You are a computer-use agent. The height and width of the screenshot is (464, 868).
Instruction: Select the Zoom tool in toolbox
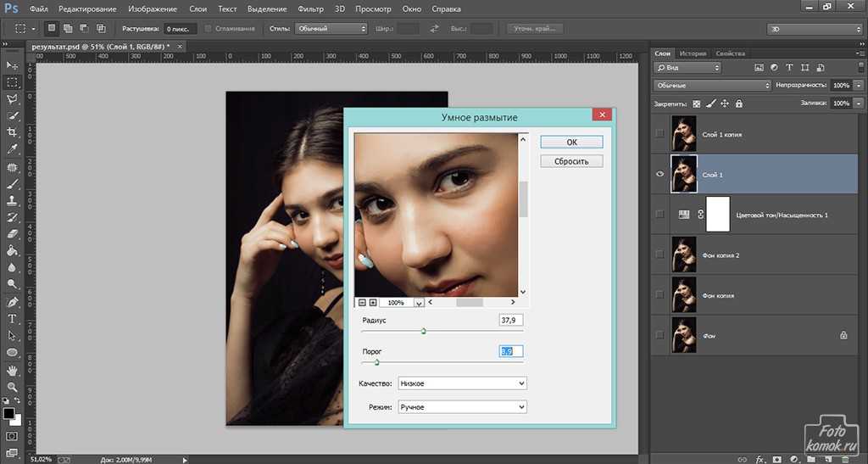pyautogui.click(x=12, y=387)
